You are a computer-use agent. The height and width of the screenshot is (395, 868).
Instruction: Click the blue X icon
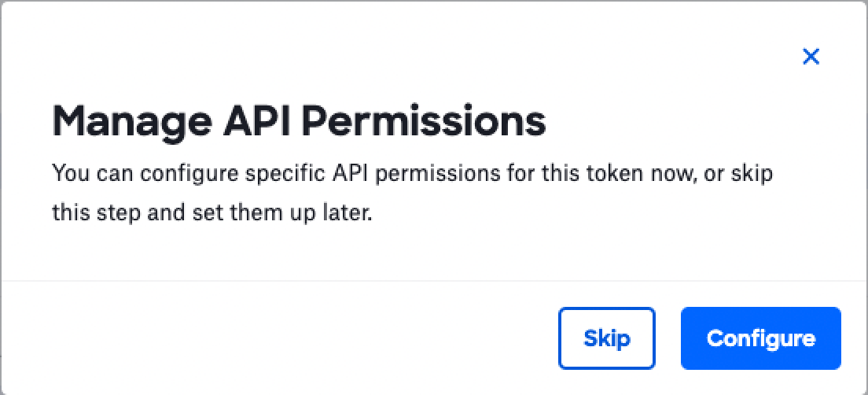point(811,57)
